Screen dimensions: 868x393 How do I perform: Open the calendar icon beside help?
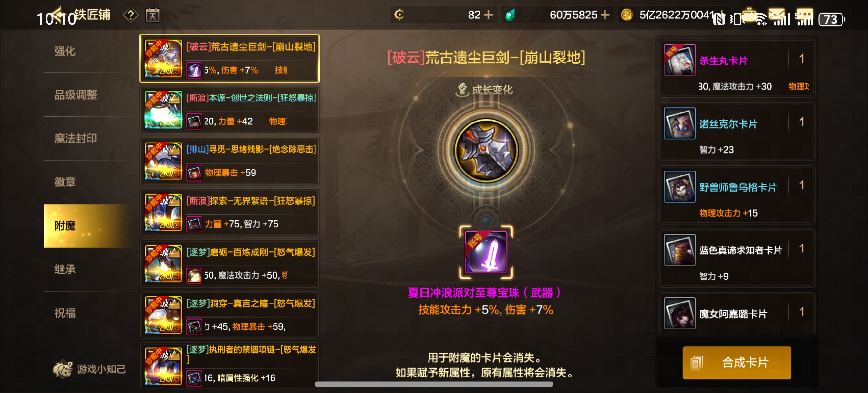[153, 15]
